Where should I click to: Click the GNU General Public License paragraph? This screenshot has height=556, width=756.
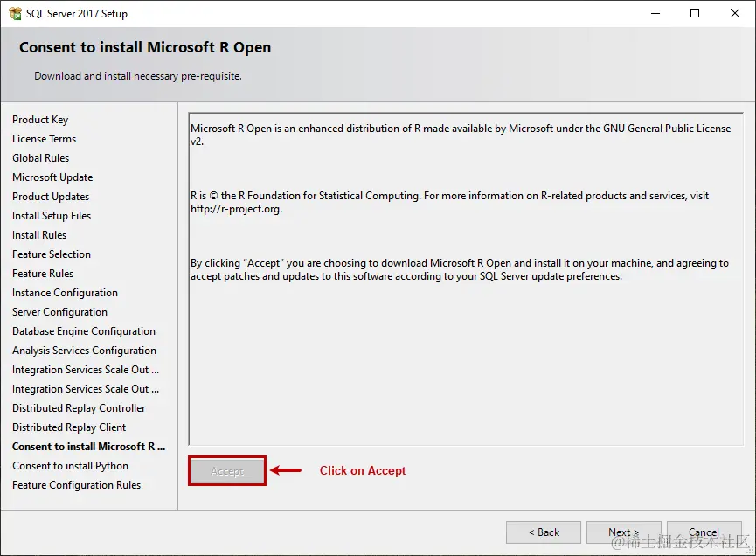pyautogui.click(x=461, y=135)
